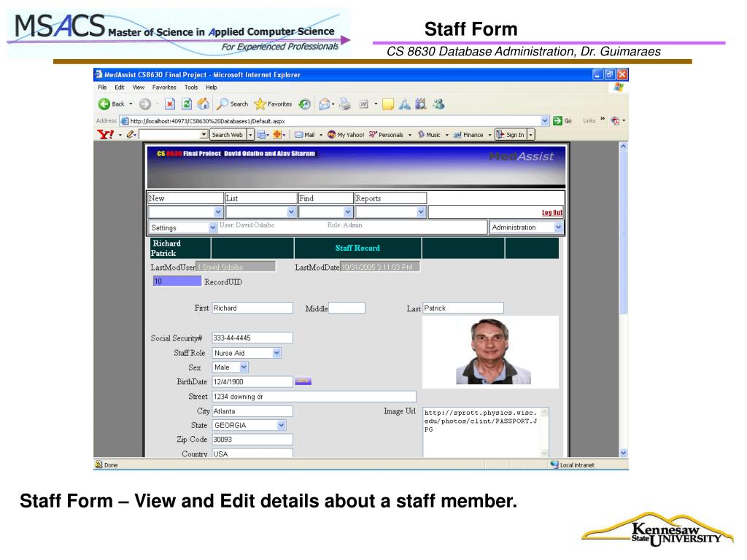747x560 pixels.
Task: Stop page loading with Stop icon
Action: (x=170, y=104)
